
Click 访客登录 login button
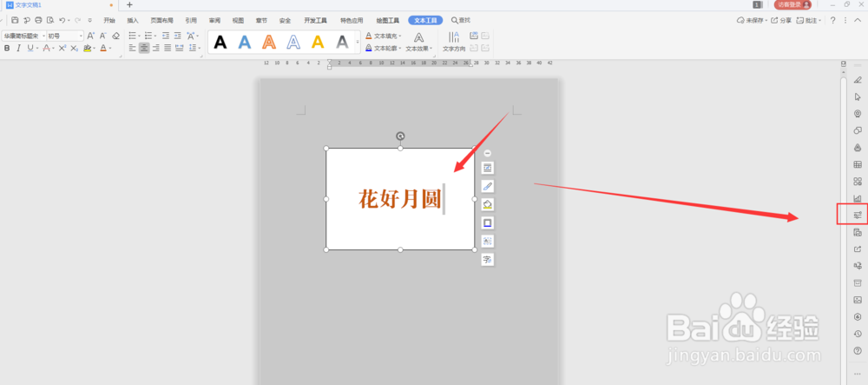(792, 4)
